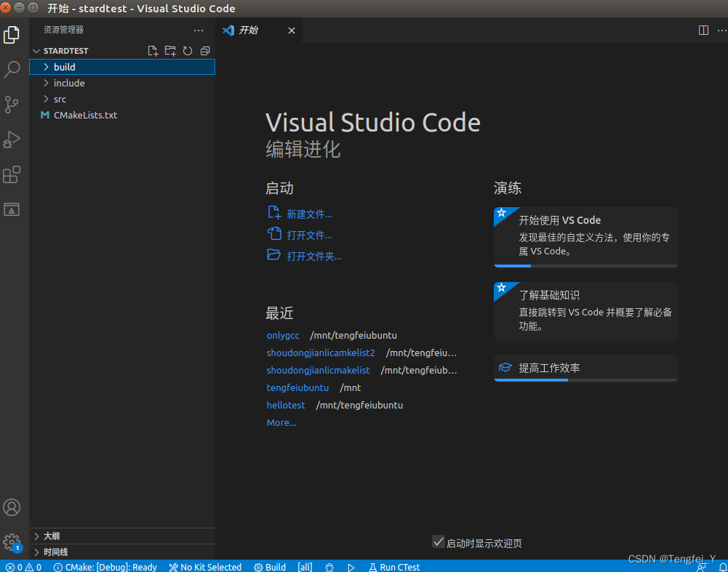This screenshot has width=728, height=572.
Task: Open the Run and Debug view icon
Action: 12,139
